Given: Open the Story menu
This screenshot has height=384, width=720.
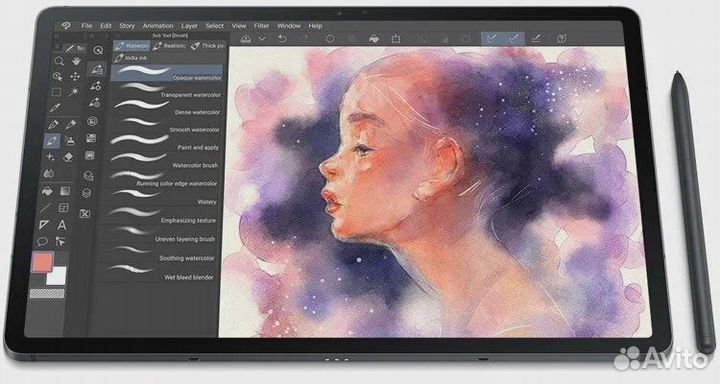Looking at the screenshot, I should (127, 26).
